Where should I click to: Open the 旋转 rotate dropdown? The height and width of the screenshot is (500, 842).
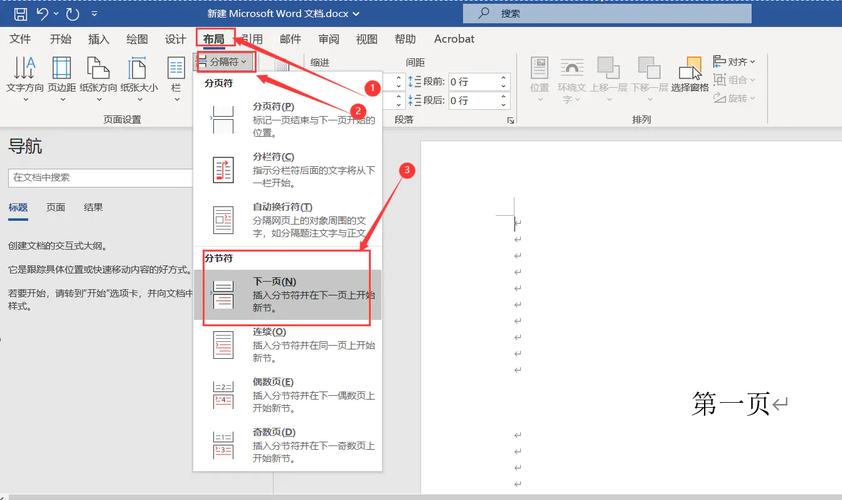pos(734,98)
